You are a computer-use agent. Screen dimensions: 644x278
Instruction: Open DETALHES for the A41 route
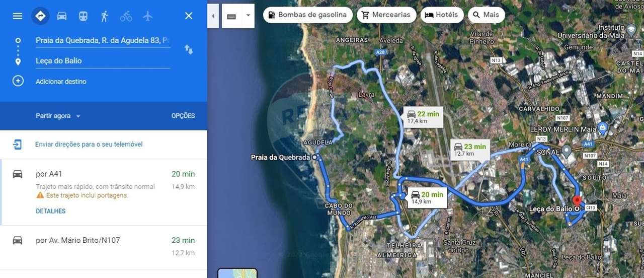tap(50, 211)
